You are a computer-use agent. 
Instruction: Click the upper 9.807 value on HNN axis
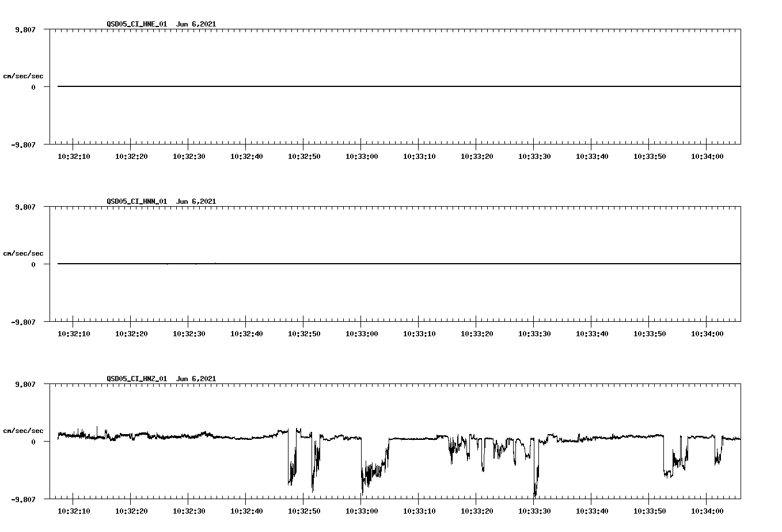[x=25, y=207]
